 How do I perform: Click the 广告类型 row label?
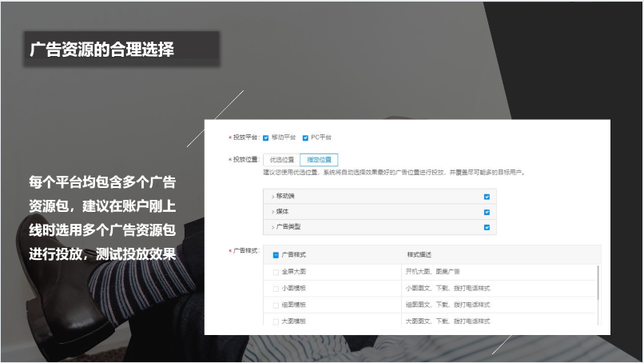(288, 226)
